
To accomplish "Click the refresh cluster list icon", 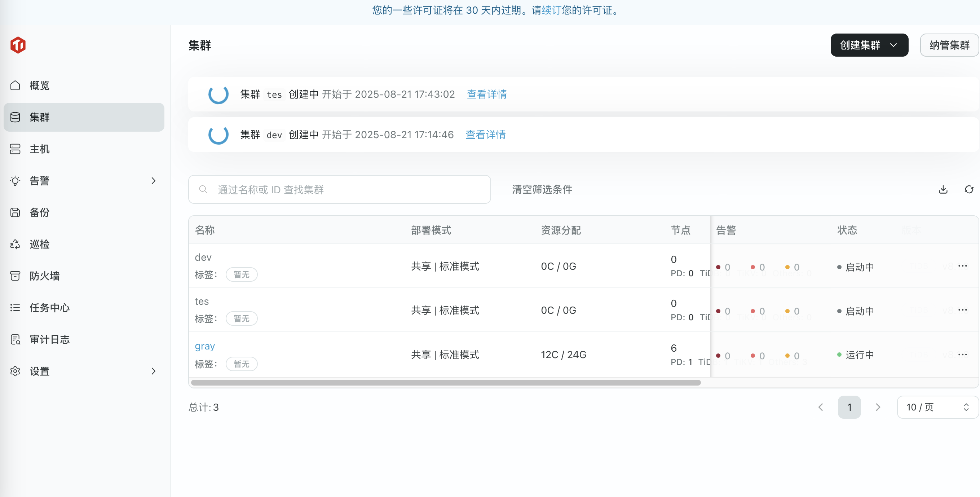I will point(968,189).
